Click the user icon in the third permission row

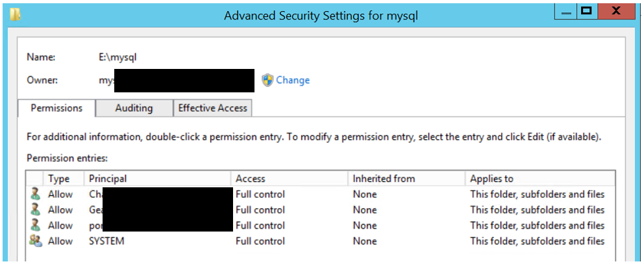[x=35, y=225]
